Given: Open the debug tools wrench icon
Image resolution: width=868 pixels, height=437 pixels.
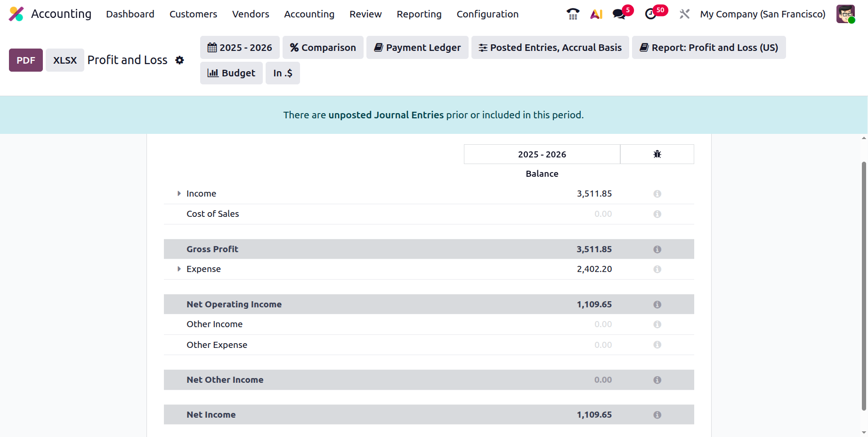Looking at the screenshot, I should (684, 14).
